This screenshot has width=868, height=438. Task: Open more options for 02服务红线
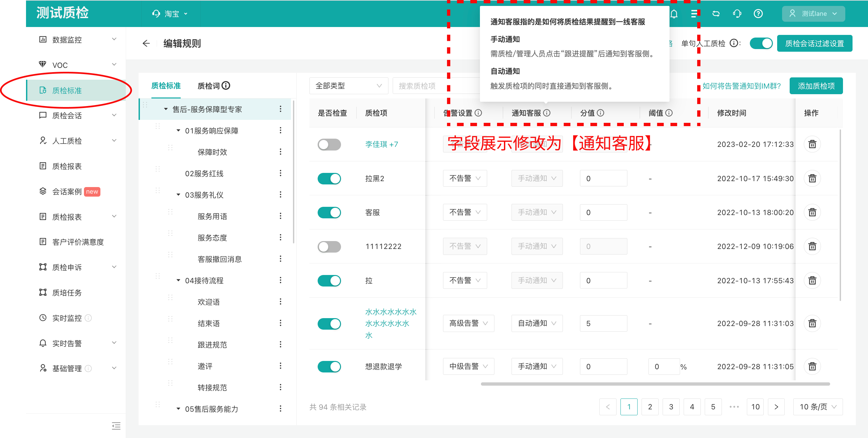click(x=280, y=173)
